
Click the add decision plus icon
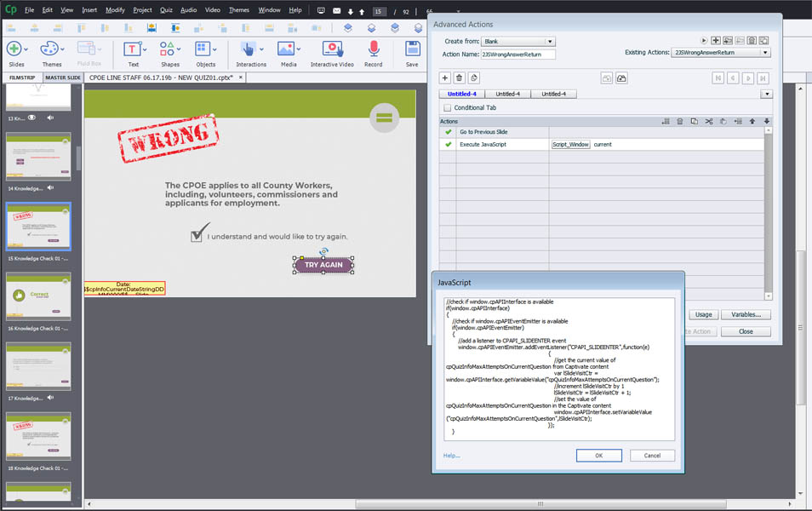point(444,78)
